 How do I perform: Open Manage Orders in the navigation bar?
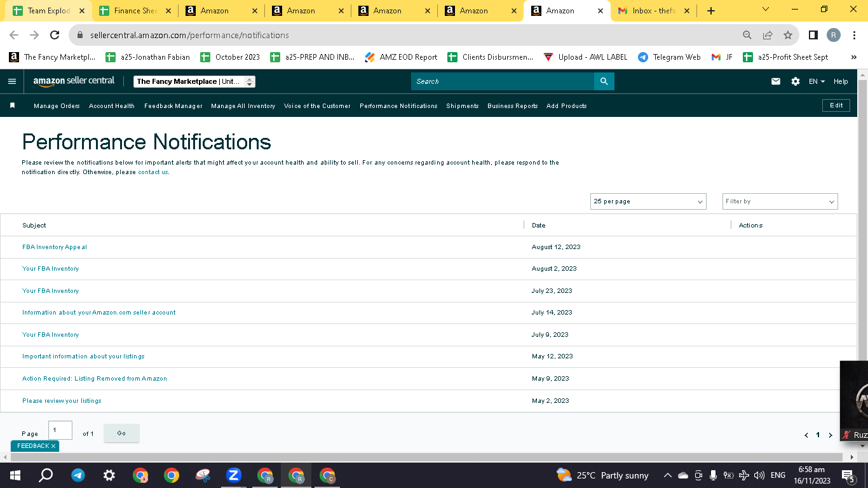point(57,106)
